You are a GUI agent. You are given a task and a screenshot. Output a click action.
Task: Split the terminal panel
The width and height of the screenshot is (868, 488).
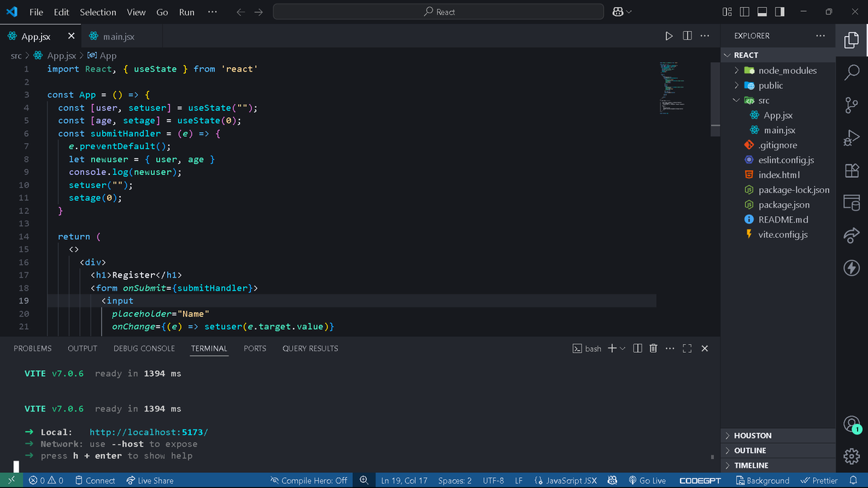637,348
